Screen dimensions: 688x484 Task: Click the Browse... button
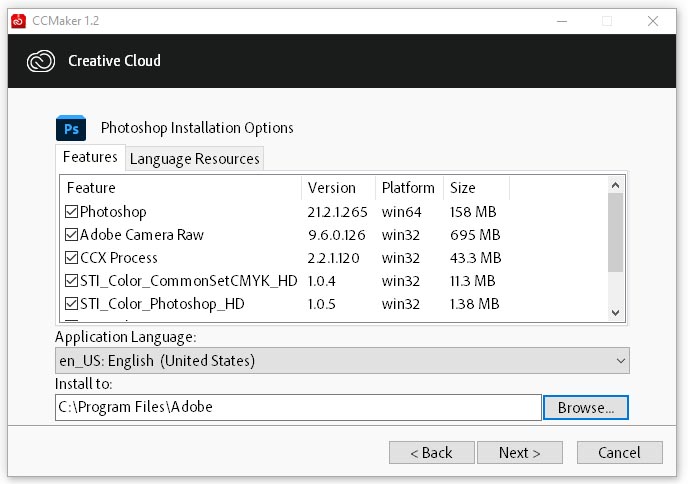(586, 408)
